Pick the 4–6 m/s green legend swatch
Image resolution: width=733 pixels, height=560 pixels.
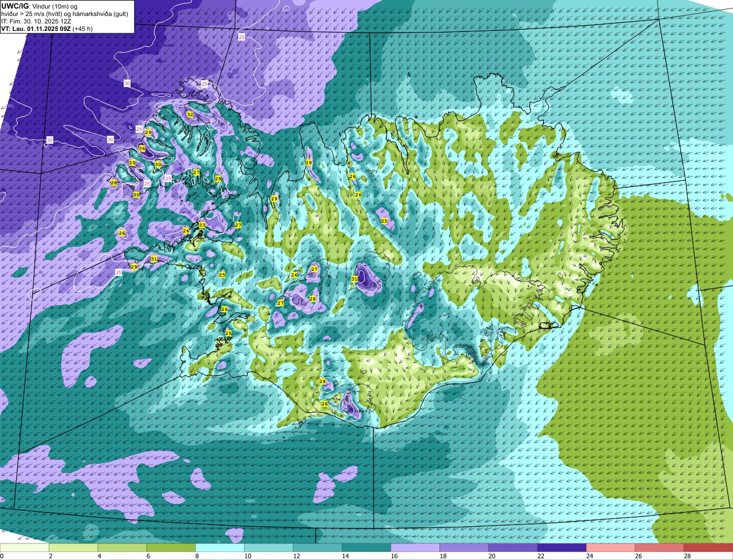pos(123,548)
